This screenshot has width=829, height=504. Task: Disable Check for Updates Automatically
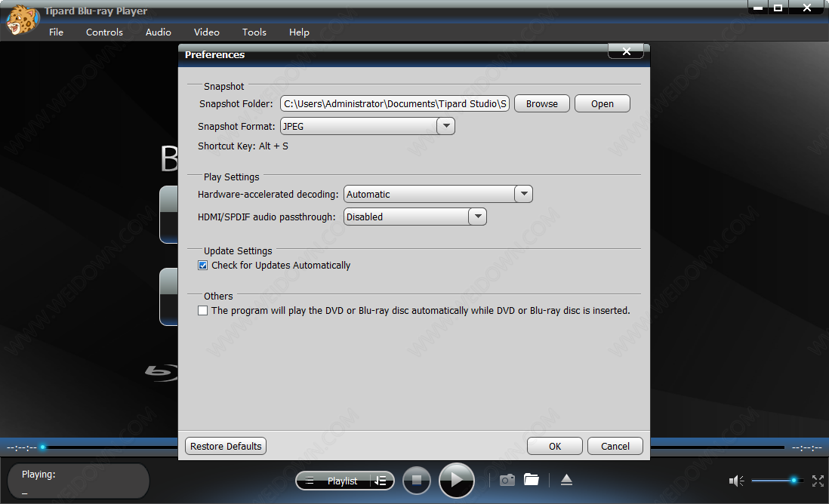(202, 266)
